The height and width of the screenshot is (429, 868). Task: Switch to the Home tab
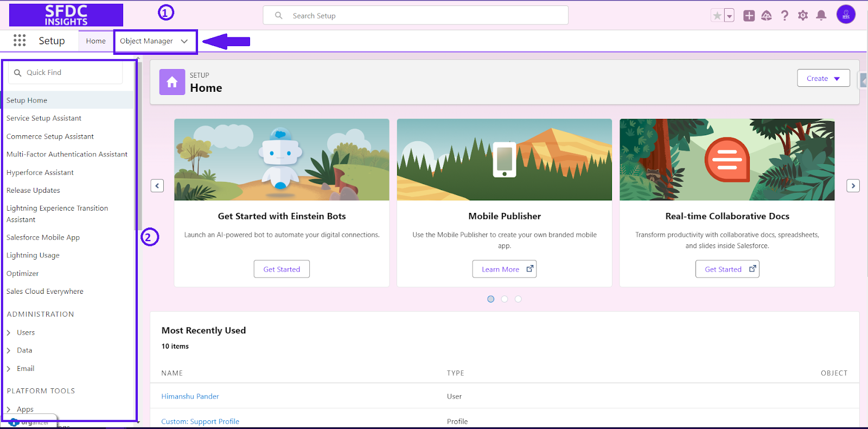pyautogui.click(x=96, y=41)
